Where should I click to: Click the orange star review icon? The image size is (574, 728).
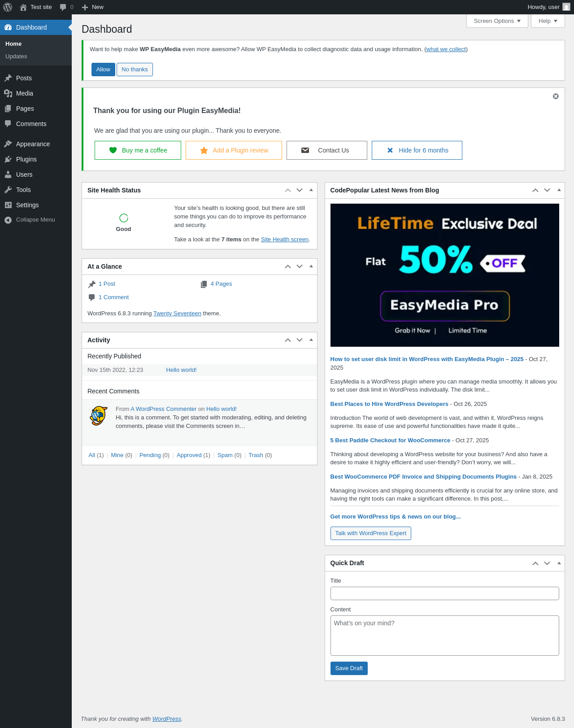204,150
